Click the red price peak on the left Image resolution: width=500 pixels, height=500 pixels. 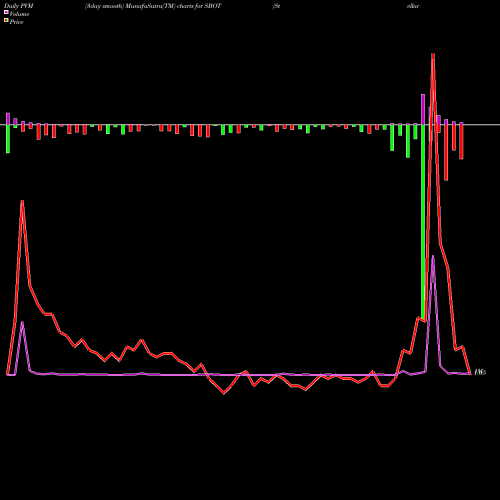point(22,202)
